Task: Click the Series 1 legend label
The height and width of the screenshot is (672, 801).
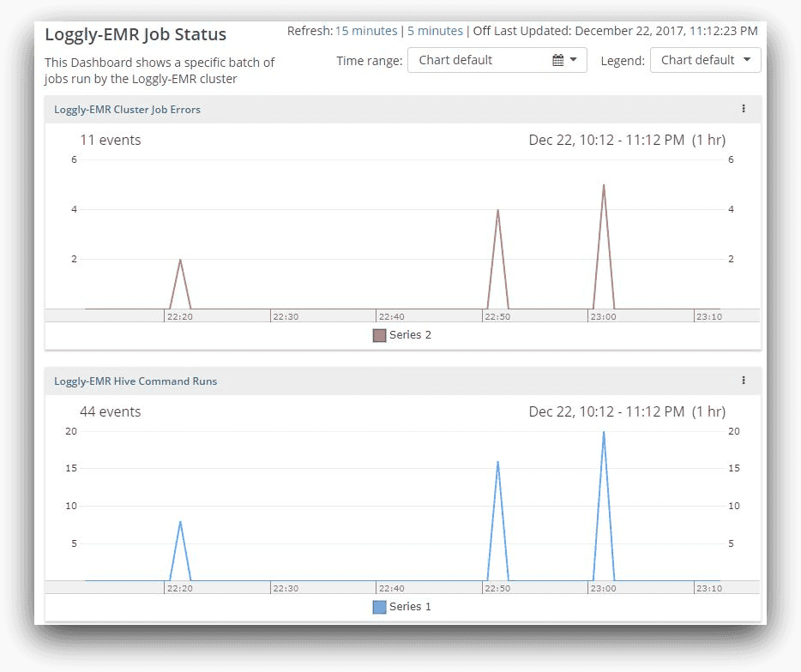Action: [x=410, y=607]
